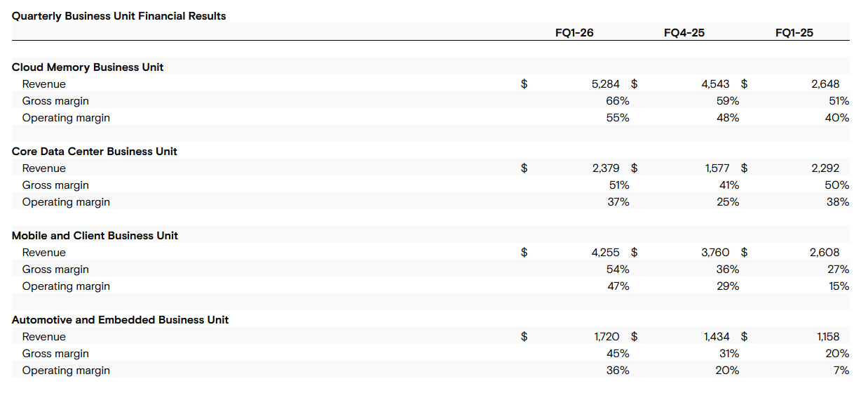Click the Quarterly Business Unit Financial Results title
The height and width of the screenshot is (393, 868).
click(119, 15)
